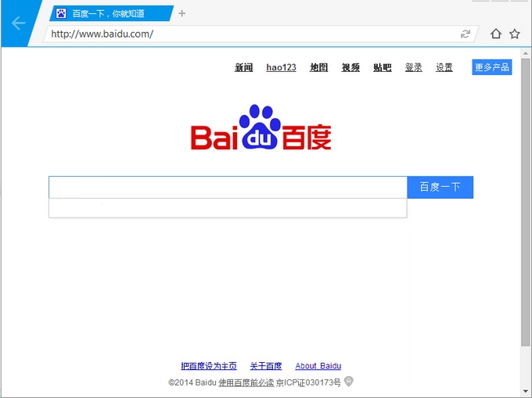This screenshot has width=532, height=398.
Task: Click the 百度一下 search button
Action: click(x=440, y=187)
